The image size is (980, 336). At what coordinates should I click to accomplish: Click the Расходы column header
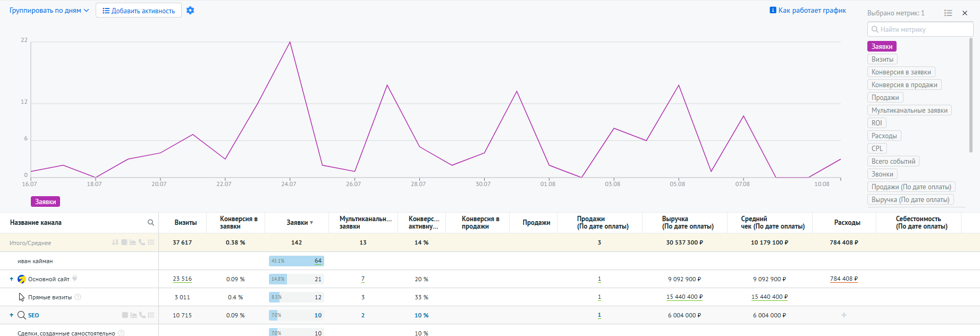tap(847, 223)
